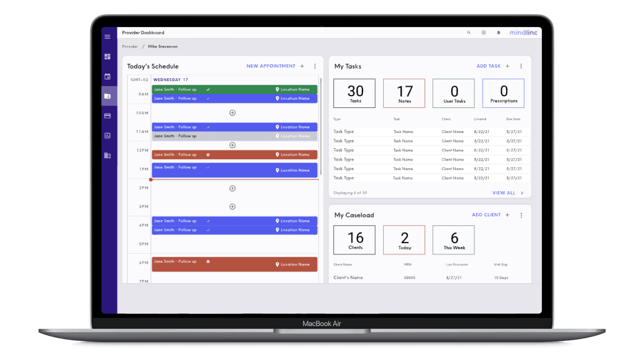Viewport: 644px width, 362px height.
Task: Open the calendar icon in sidebar
Action: [x=107, y=76]
